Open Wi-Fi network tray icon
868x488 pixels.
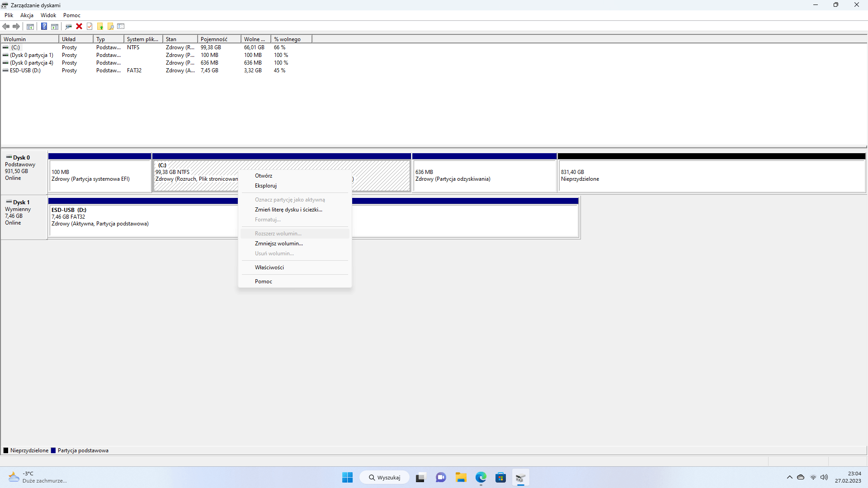(x=813, y=478)
